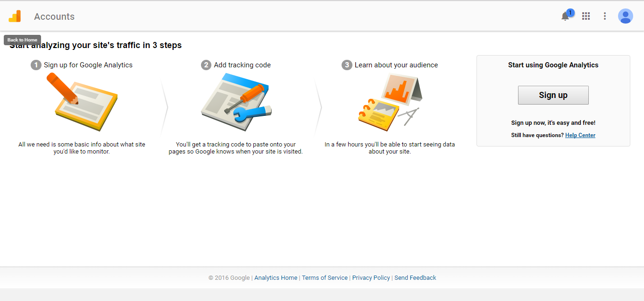Screen dimensions: 644x301
Task: Click the screwdriver and wrench tracking code illustration
Action: [236, 103]
